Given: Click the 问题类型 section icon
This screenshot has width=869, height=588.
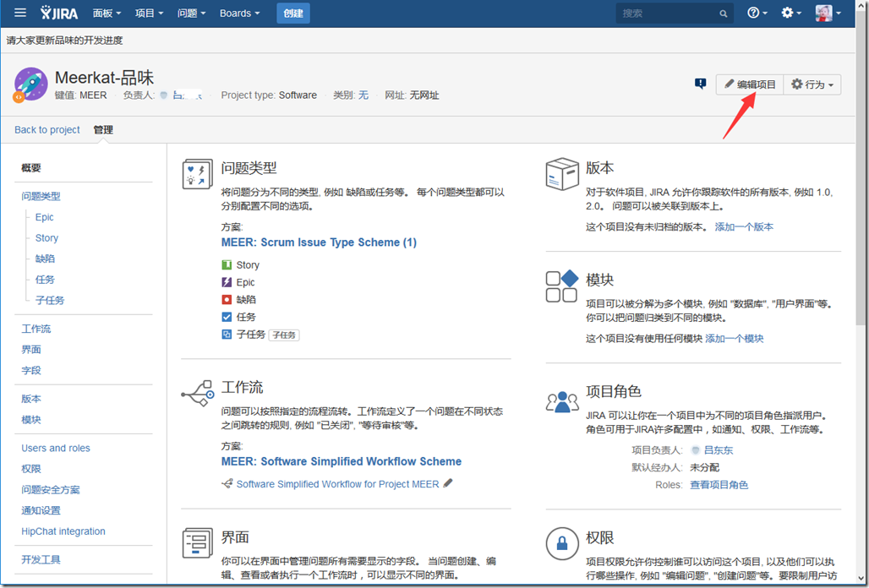Looking at the screenshot, I should click(198, 174).
